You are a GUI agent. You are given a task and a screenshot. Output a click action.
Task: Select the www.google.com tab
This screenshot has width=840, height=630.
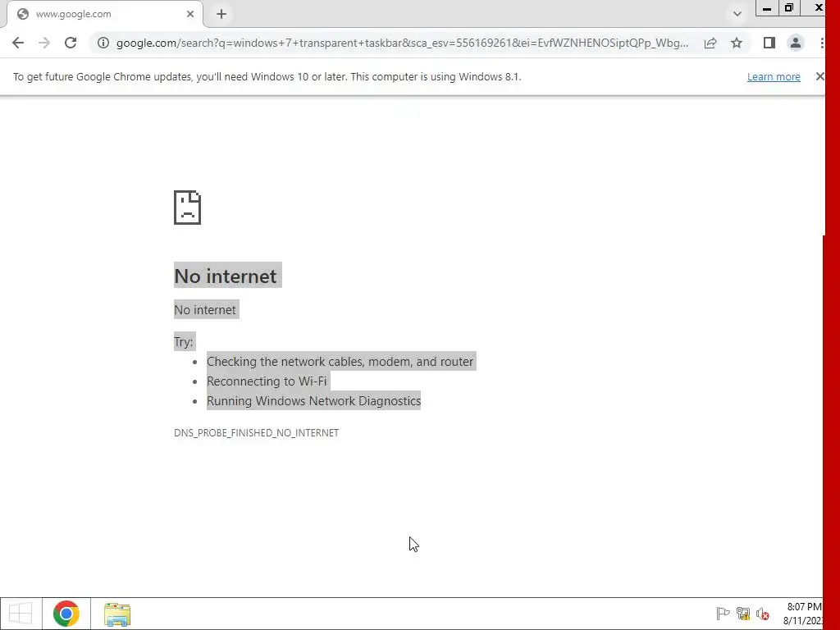coord(104,15)
